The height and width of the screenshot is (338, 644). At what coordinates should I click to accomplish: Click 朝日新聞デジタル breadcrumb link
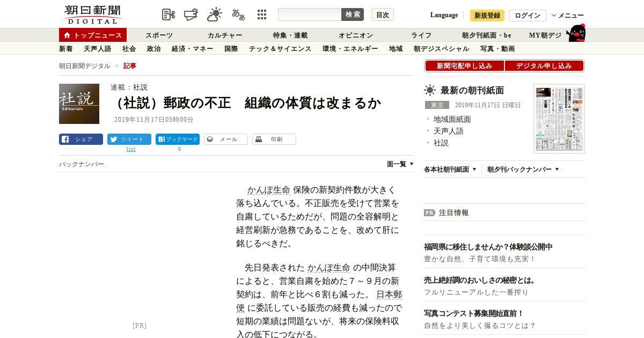click(x=85, y=66)
